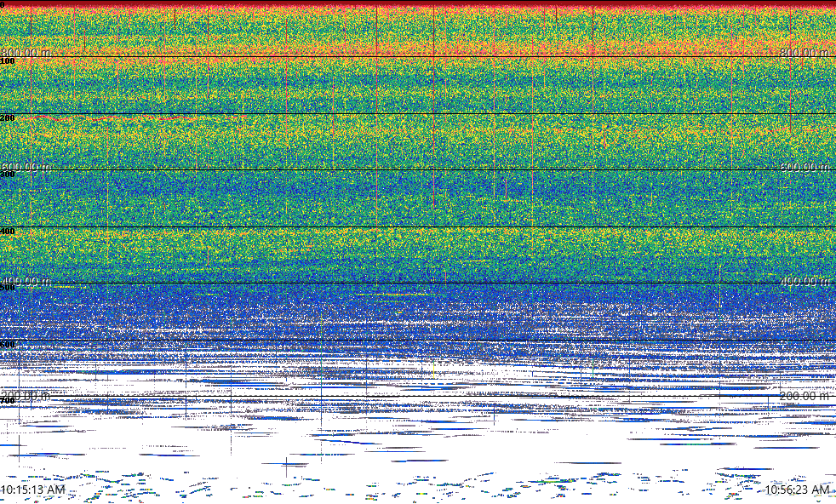Select the bold 600 depth scale label
The height and width of the screenshot is (504, 836).
[8, 344]
